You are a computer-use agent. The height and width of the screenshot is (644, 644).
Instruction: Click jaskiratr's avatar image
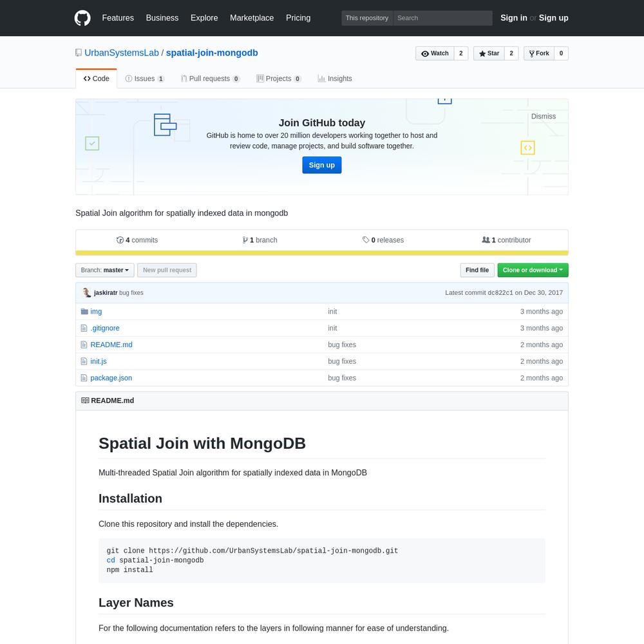click(86, 292)
